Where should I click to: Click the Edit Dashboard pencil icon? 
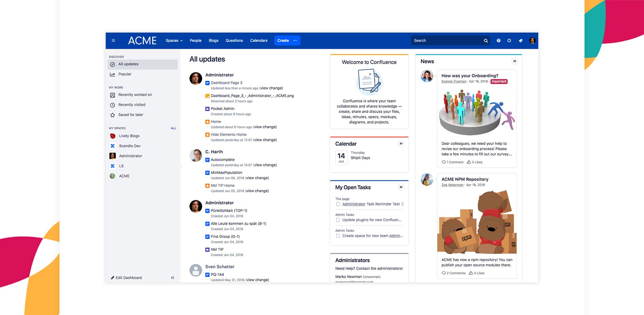pyautogui.click(x=112, y=278)
